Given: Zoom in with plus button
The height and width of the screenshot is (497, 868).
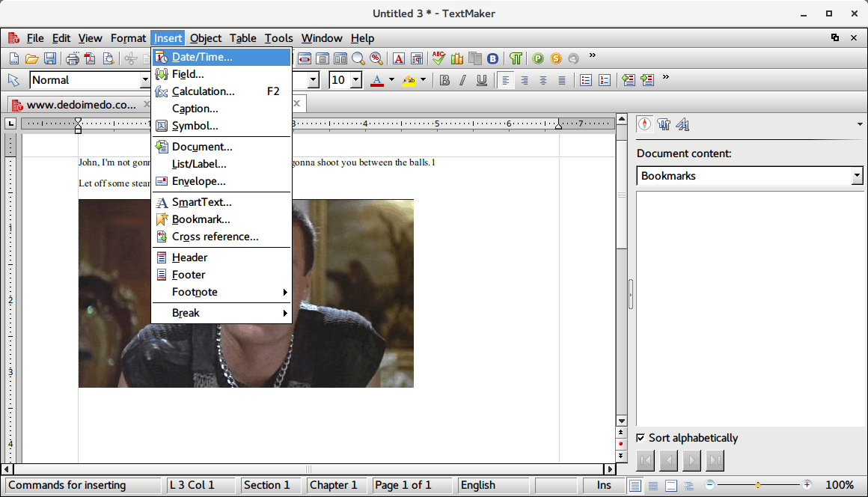Looking at the screenshot, I should pos(807,485).
